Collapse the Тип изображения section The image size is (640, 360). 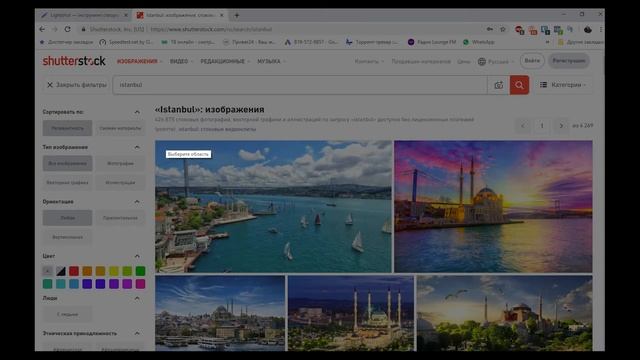tap(137, 147)
